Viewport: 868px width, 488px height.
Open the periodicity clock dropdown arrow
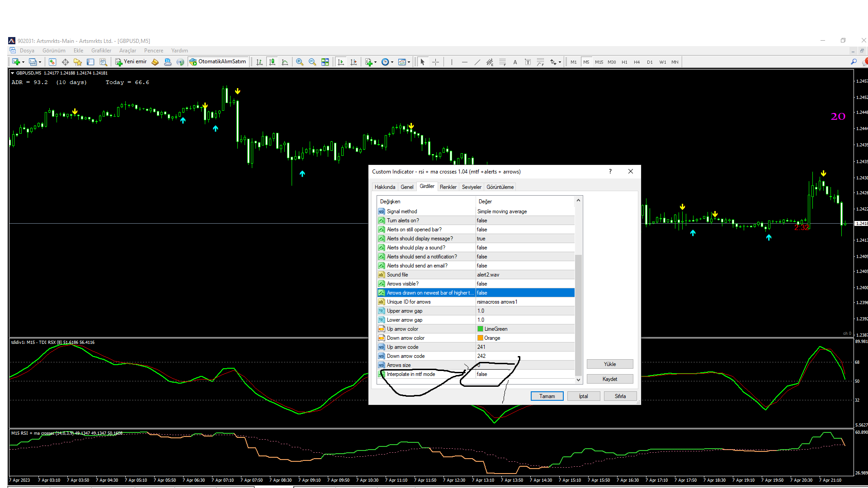(392, 62)
